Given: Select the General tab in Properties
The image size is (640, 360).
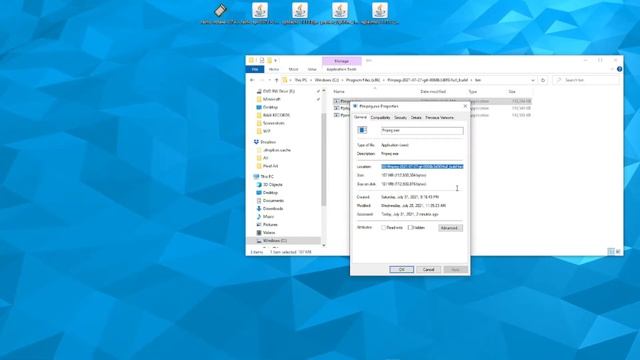Looking at the screenshot, I should click(x=360, y=117).
